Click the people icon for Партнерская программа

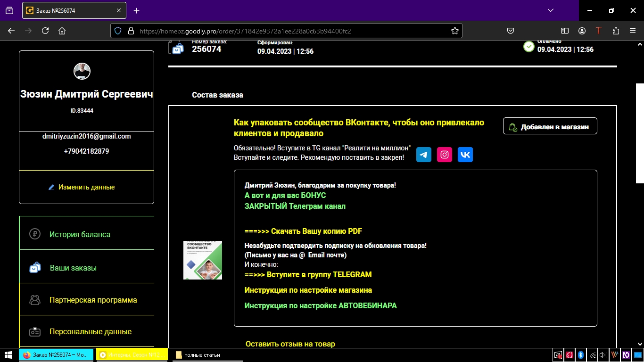[x=35, y=300]
